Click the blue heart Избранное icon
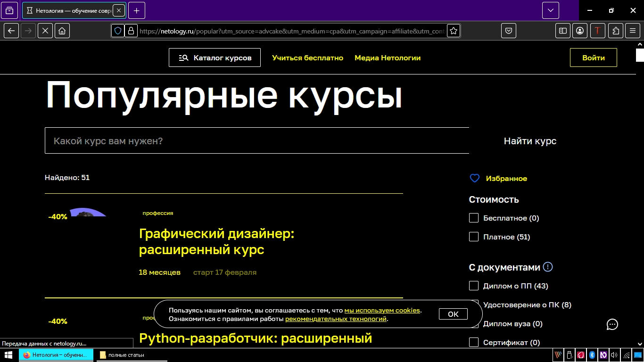The image size is (644, 362). [x=475, y=178]
